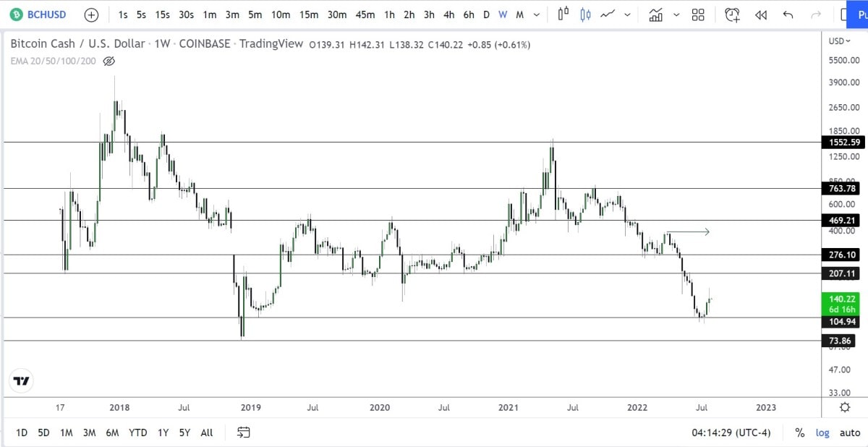The height and width of the screenshot is (447, 868).
Task: Select the YTD date range
Action: [x=138, y=433]
